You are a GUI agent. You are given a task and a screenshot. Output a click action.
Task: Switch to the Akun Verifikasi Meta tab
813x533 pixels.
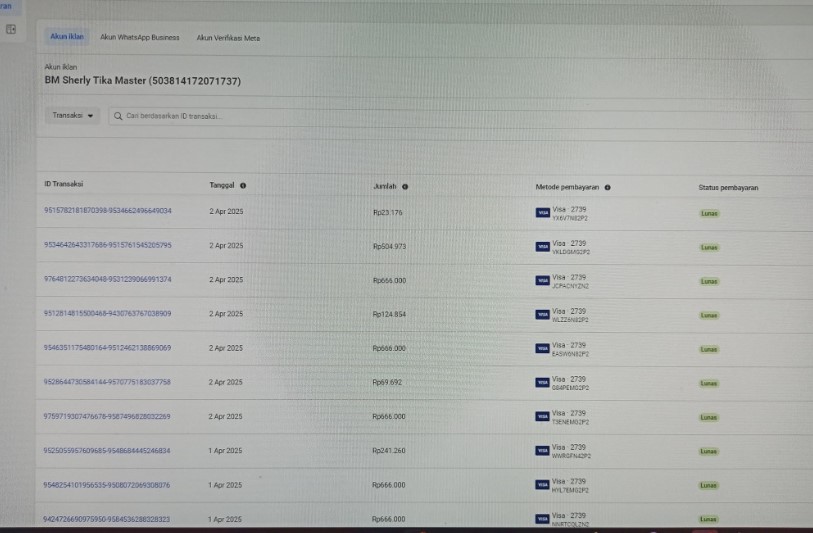228,37
